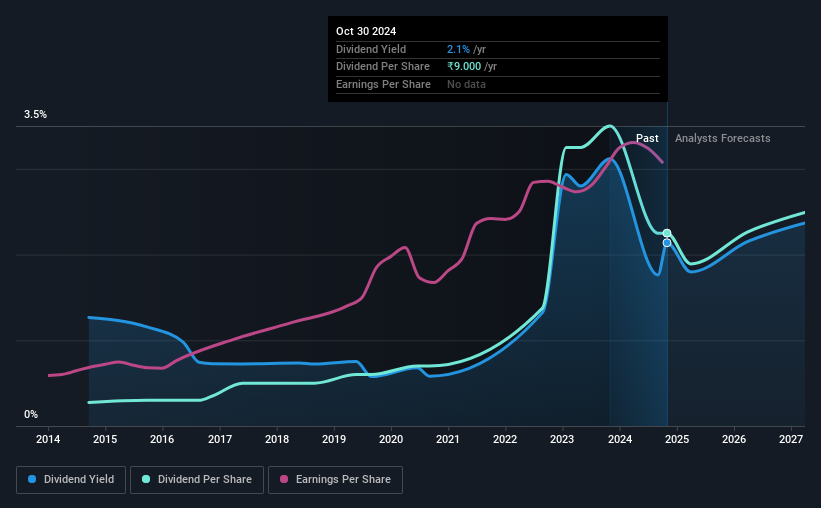Screen dimensions: 821x508
Task: Click 'Dividend Per Share' row label in tooltip
Action: [383, 67]
